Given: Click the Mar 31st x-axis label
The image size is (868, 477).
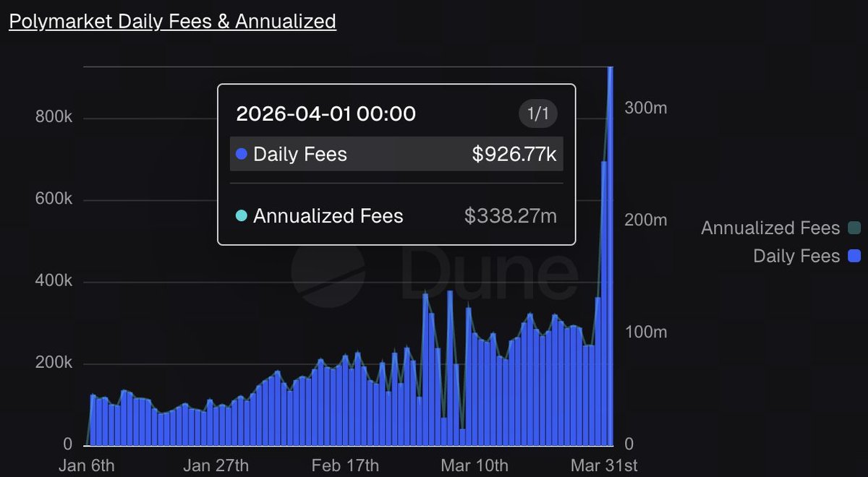Looking at the screenshot, I should click(605, 464).
